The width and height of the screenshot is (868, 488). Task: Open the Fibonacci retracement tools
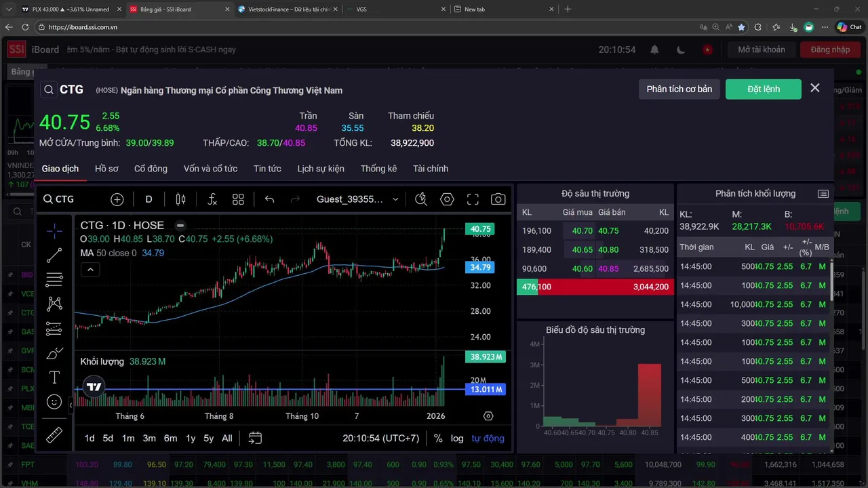[54, 279]
